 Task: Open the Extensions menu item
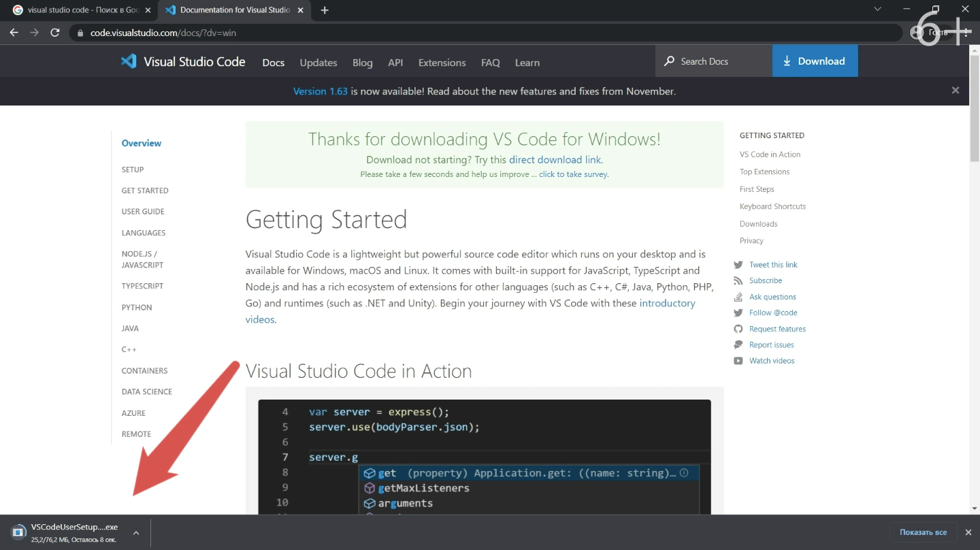pos(442,63)
